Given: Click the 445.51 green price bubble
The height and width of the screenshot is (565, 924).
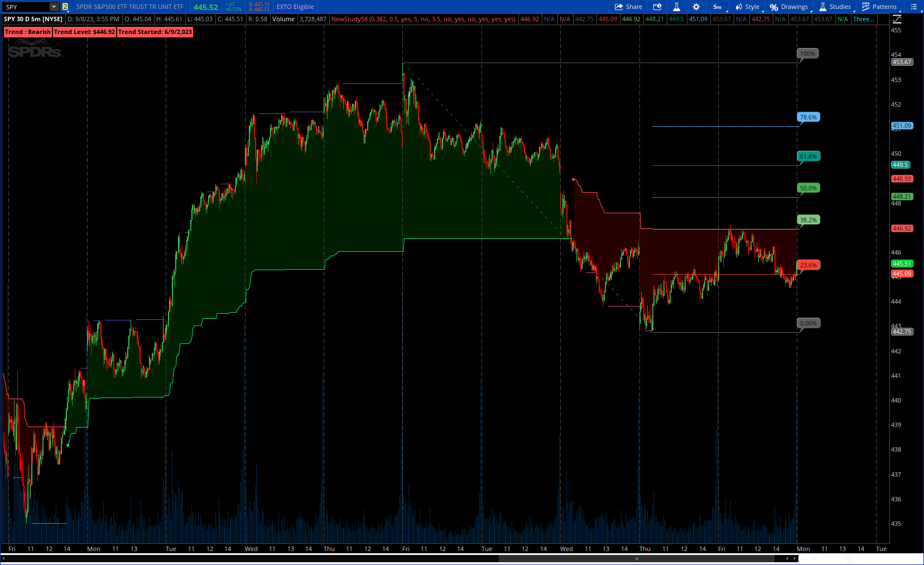Looking at the screenshot, I should tap(902, 264).
